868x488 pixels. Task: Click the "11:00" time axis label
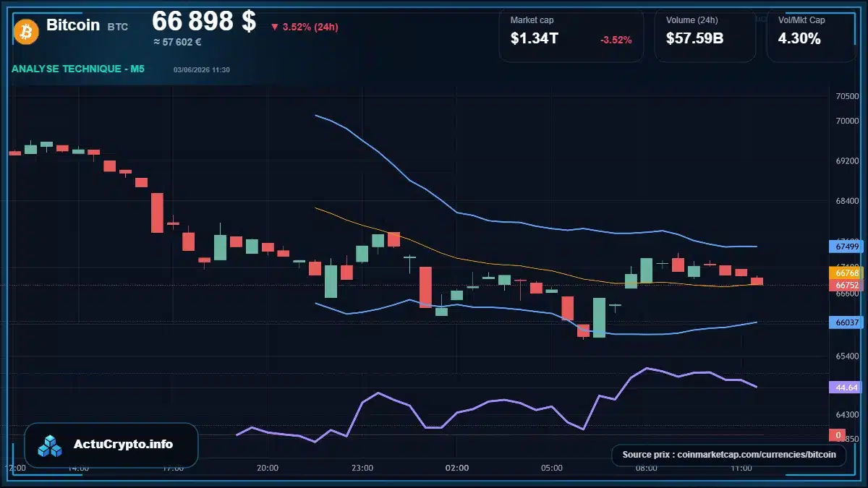(741, 468)
